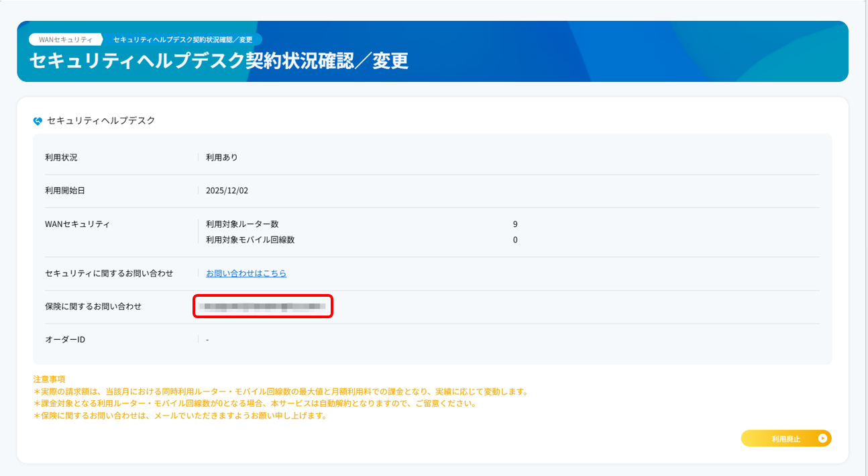Viewport: 868px width, 476px height.
Task: Click the 保険に関するお問い合わせ label
Action: point(93,306)
